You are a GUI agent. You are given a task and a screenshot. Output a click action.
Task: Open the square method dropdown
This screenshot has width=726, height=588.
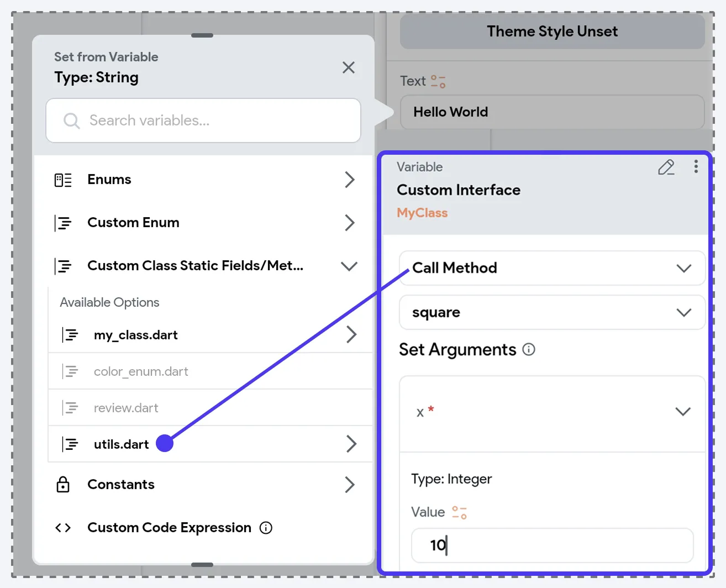[553, 312]
